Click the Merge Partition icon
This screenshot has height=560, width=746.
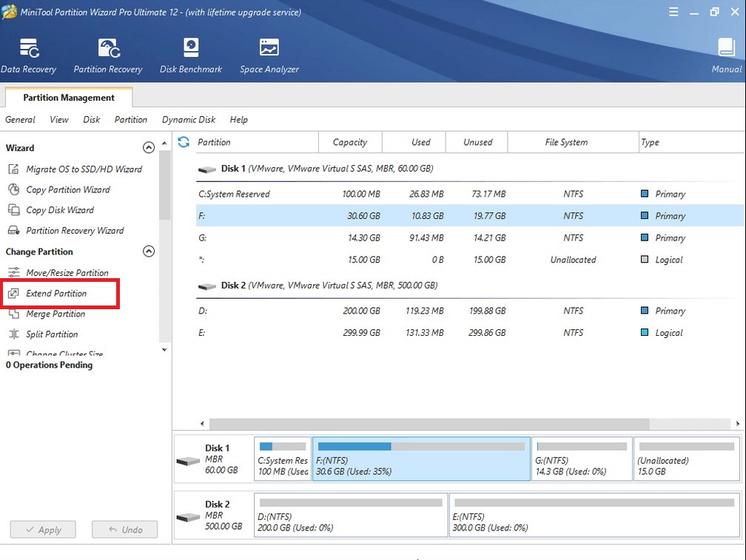(14, 314)
